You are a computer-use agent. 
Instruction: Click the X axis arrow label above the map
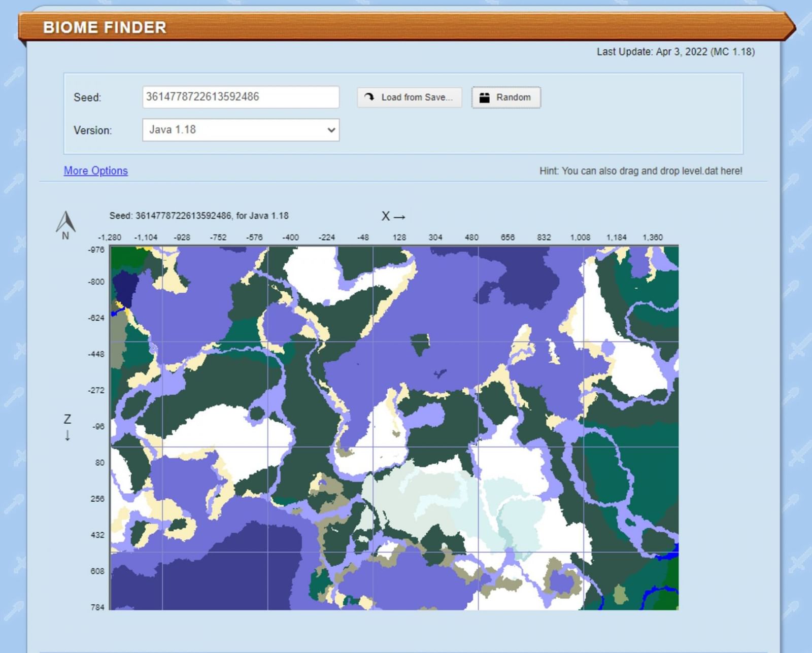click(394, 216)
